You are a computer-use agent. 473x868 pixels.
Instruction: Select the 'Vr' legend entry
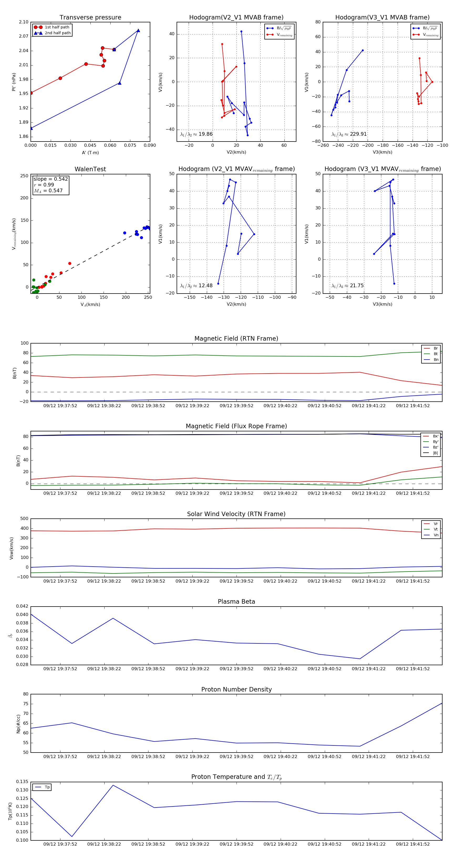(x=431, y=524)
